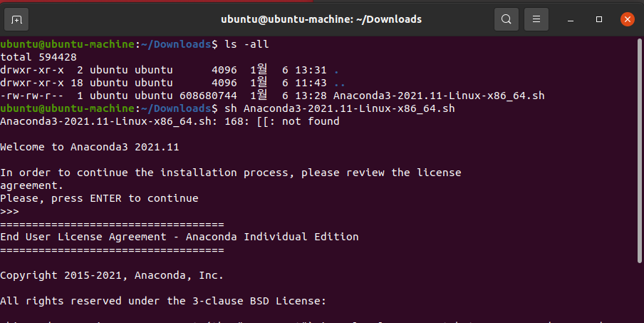
Task: Click 'All rights reserved under the 3-clause BSD License' line
Action: [163, 301]
